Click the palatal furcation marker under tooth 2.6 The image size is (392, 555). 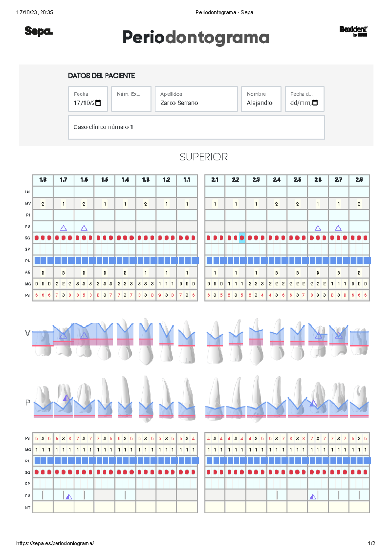tap(313, 497)
